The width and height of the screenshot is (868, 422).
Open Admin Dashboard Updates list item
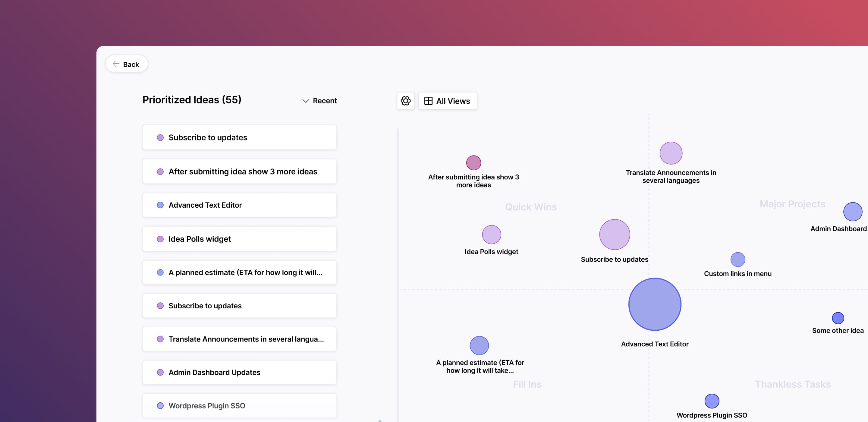[x=239, y=373]
